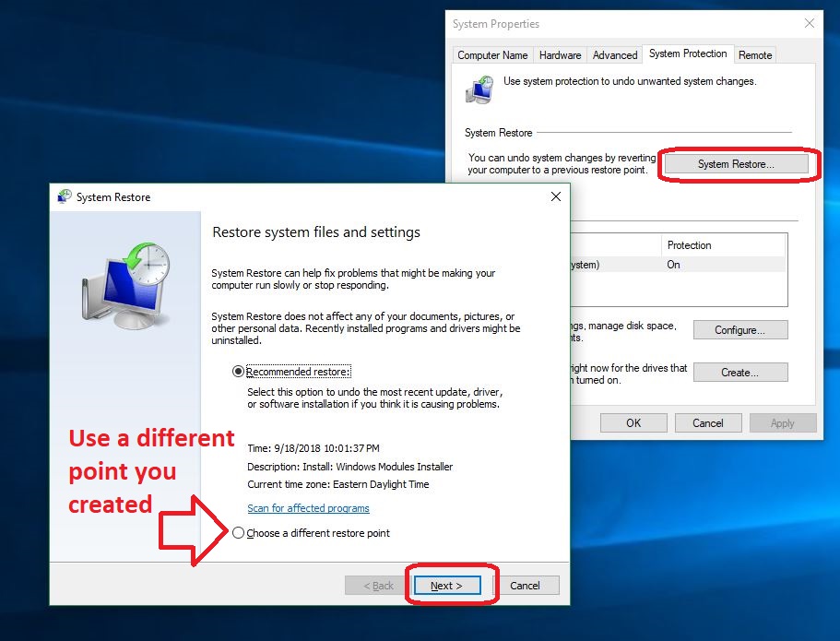Close the System Restore wizard window
The image size is (840, 641).
[x=555, y=196]
